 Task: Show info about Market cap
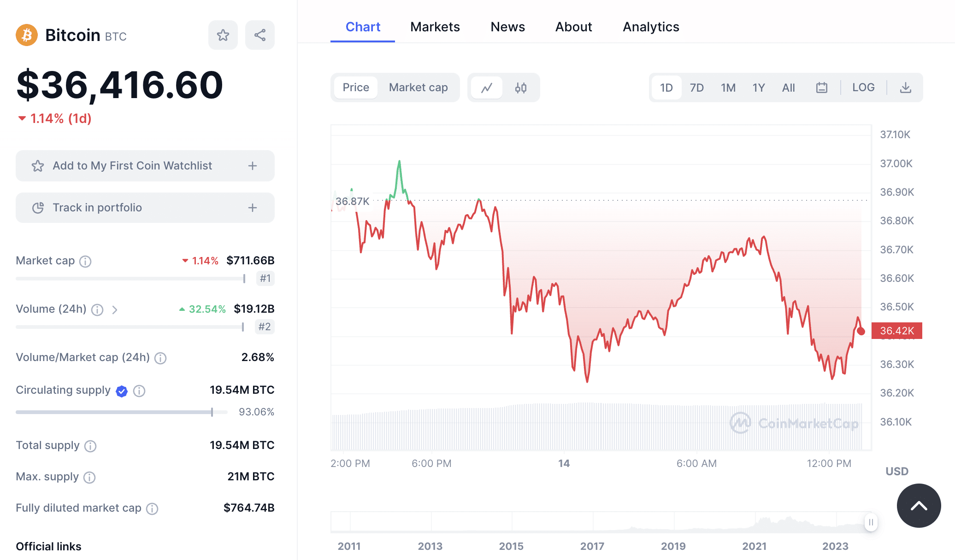pyautogui.click(x=85, y=262)
